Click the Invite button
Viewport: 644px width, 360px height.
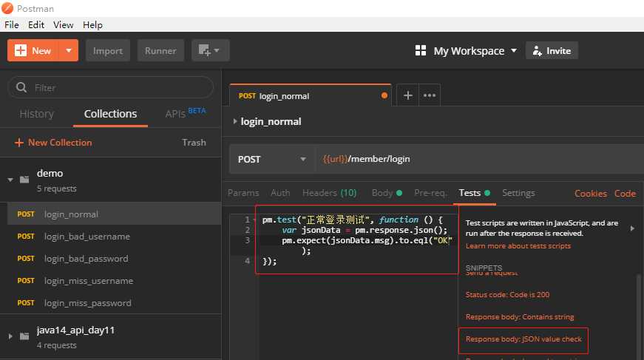point(552,50)
